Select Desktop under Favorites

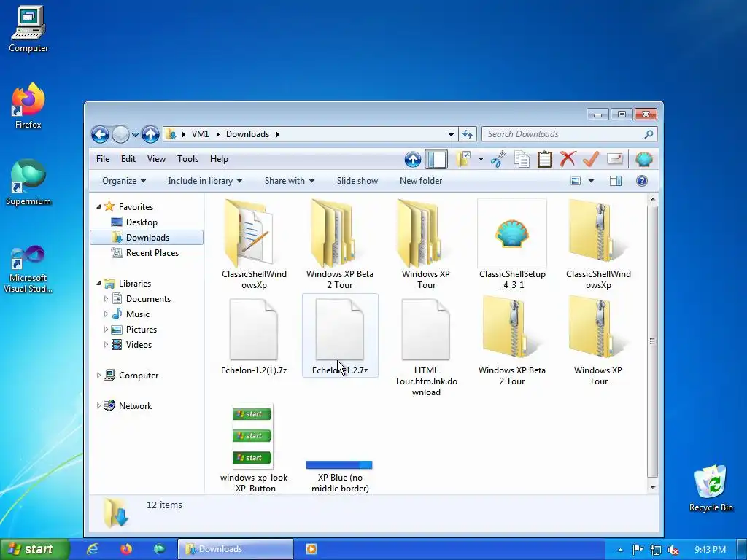142,222
